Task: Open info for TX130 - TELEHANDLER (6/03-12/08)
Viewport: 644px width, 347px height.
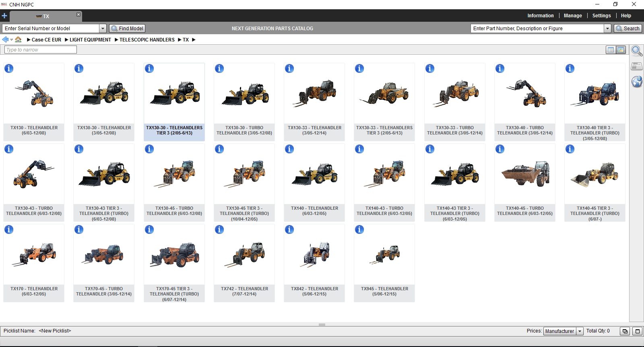Action: [x=9, y=68]
